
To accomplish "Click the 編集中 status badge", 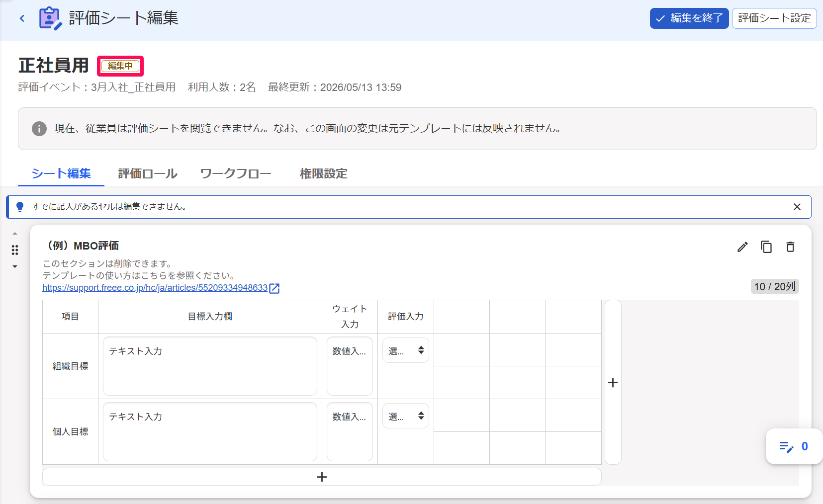I will coord(120,66).
